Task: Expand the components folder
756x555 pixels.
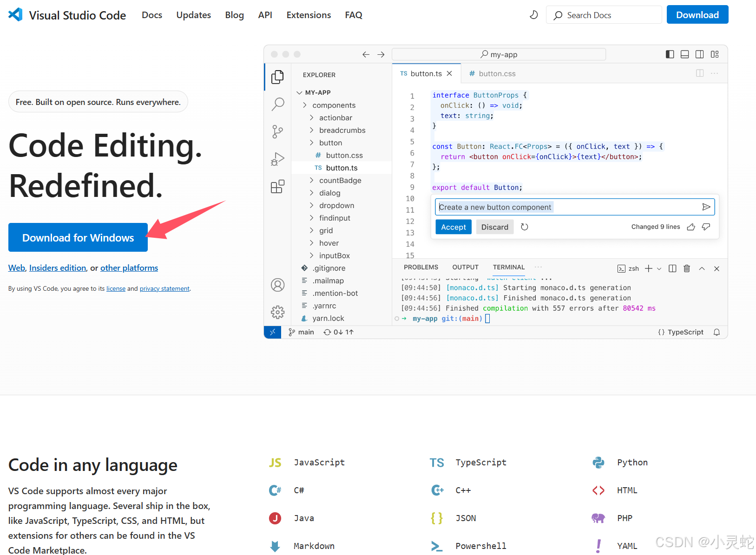Action: click(x=305, y=105)
